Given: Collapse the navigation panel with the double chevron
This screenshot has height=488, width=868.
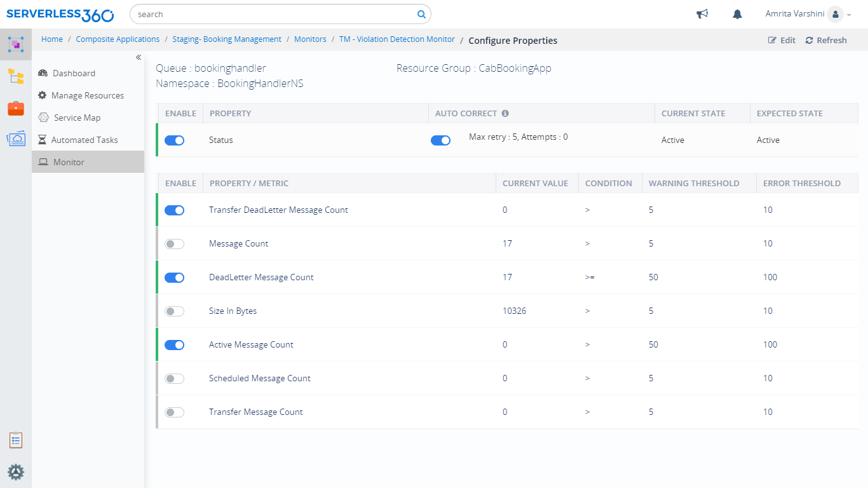Looking at the screenshot, I should coord(138,57).
